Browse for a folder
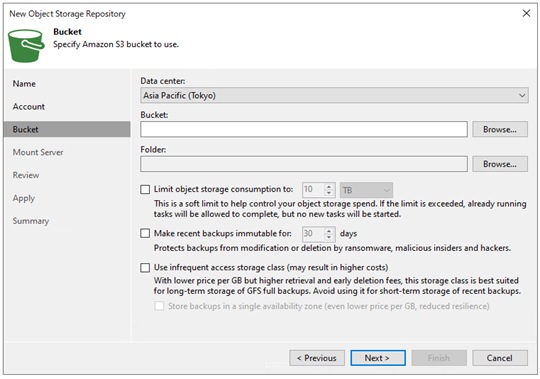 point(500,164)
